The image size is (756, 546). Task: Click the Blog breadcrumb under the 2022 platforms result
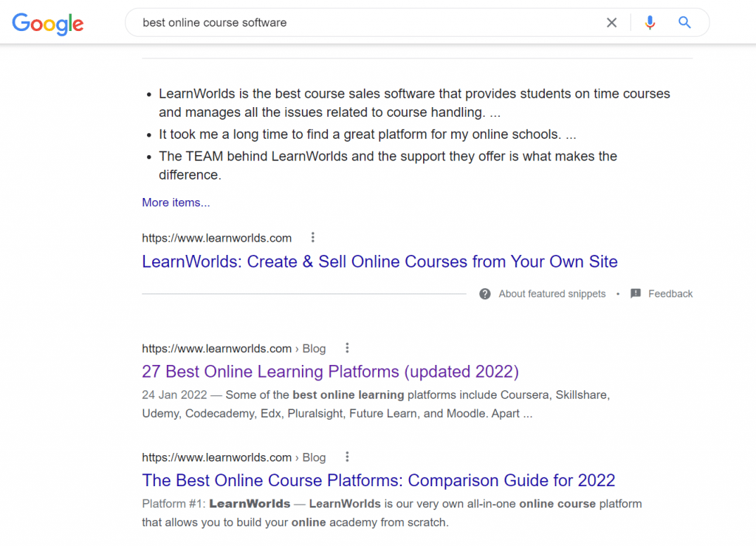pos(314,348)
